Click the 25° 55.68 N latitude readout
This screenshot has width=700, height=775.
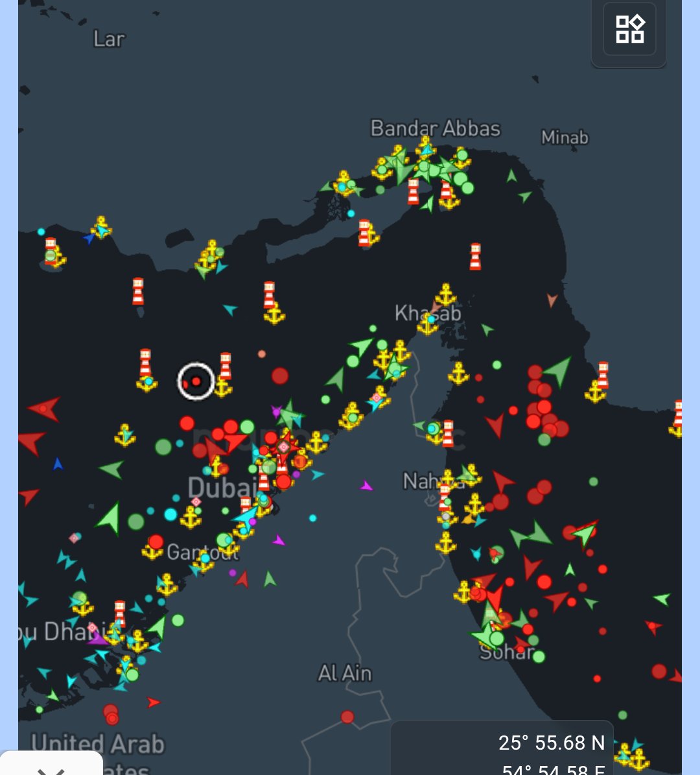tap(552, 743)
